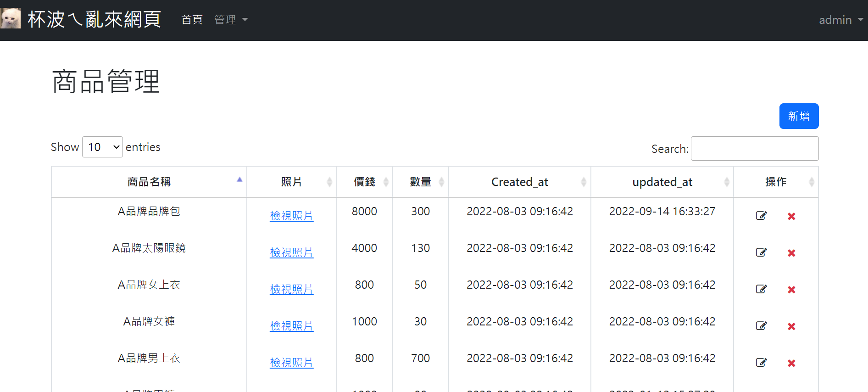Open editor for A品牌女上衣

tap(761, 289)
